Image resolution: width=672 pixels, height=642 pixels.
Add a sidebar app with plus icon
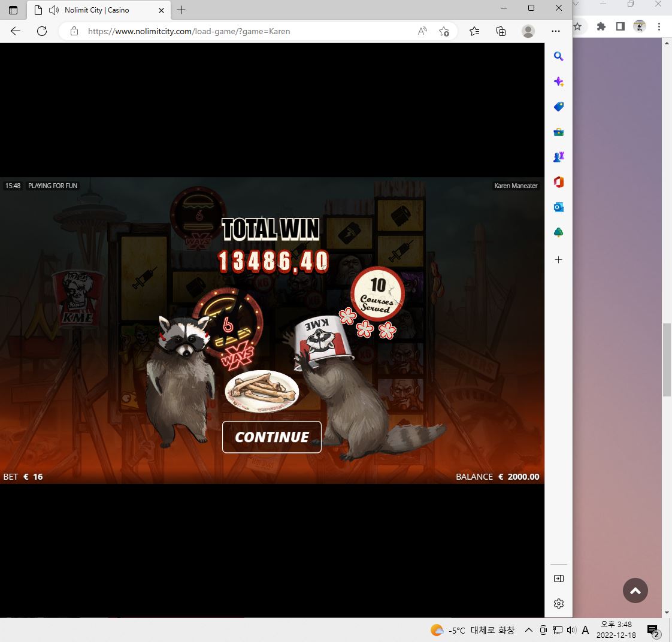(558, 260)
